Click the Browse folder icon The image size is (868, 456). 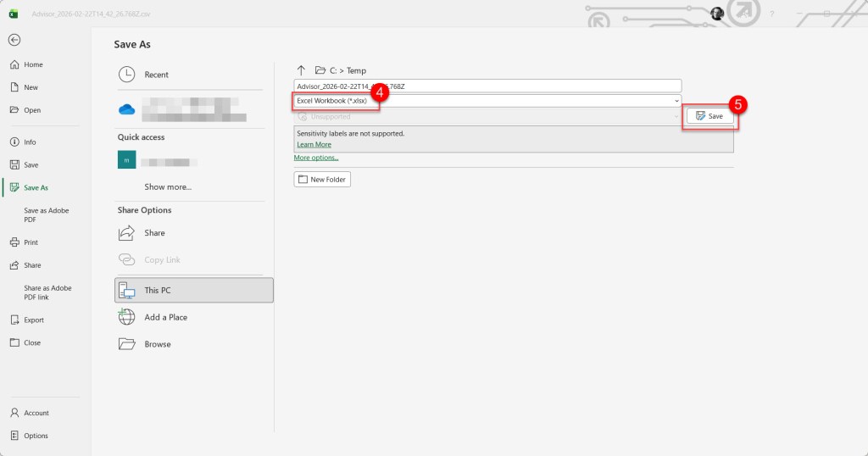(126, 344)
